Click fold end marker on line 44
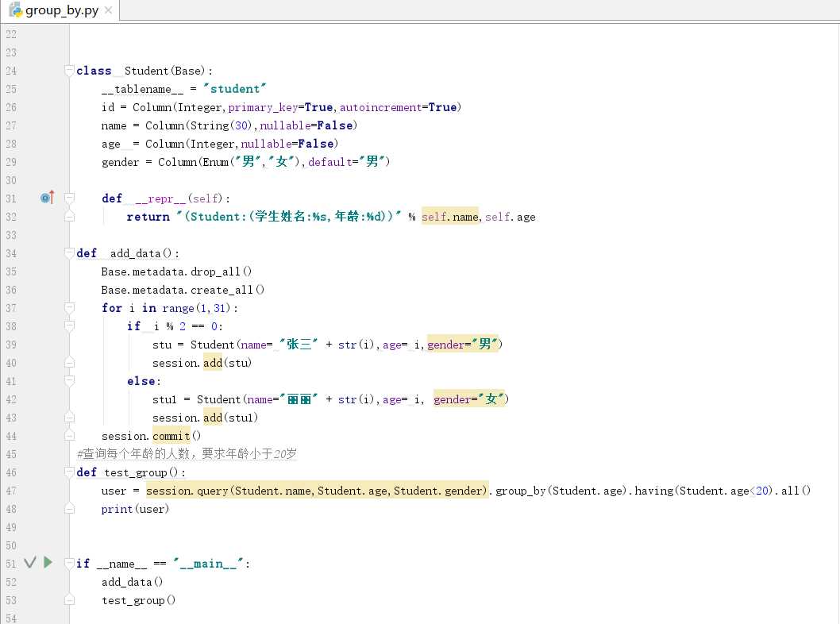840x624 pixels. 69,436
